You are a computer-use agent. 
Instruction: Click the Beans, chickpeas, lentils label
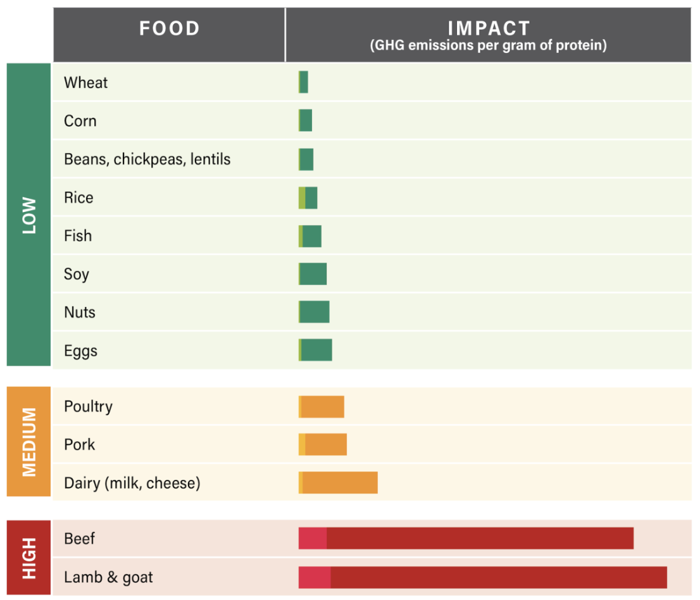click(x=147, y=159)
